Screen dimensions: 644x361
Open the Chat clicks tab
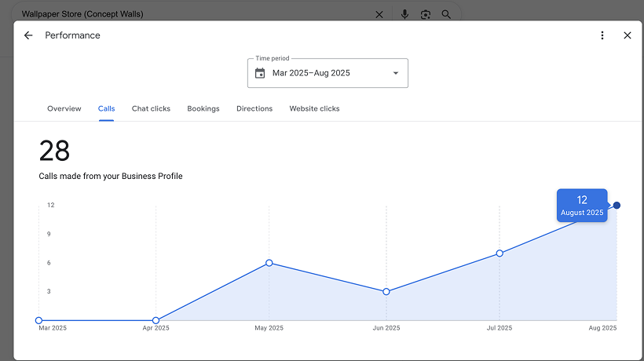point(151,108)
